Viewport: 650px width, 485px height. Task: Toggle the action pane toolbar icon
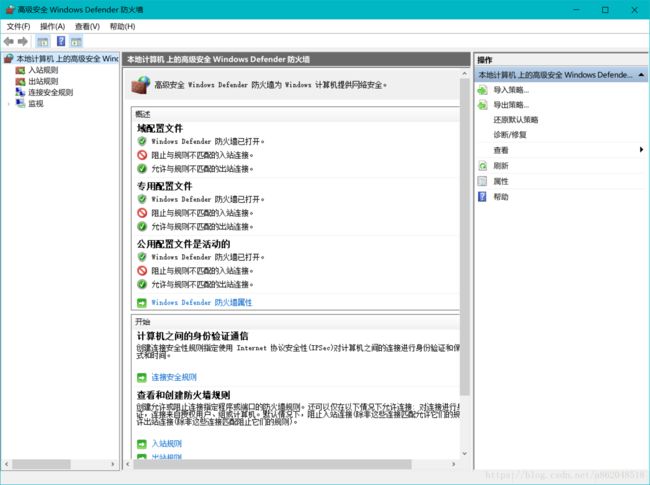point(76,41)
